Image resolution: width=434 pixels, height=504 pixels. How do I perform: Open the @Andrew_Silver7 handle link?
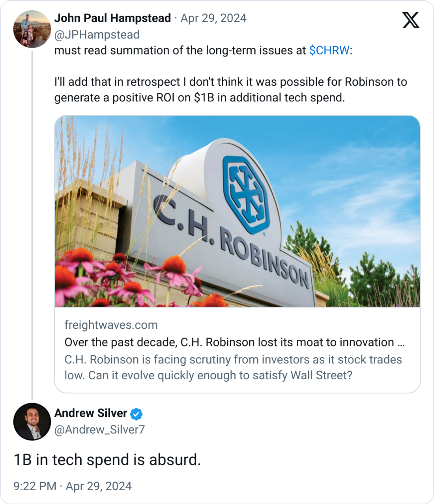99,429
